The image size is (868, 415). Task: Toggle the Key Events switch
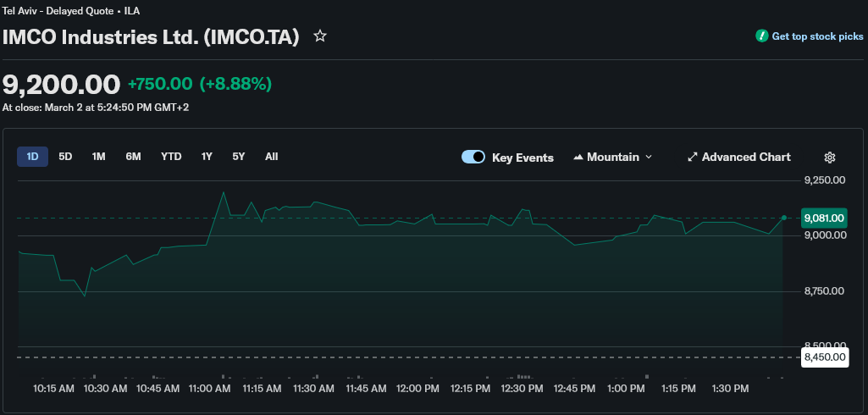(x=473, y=158)
